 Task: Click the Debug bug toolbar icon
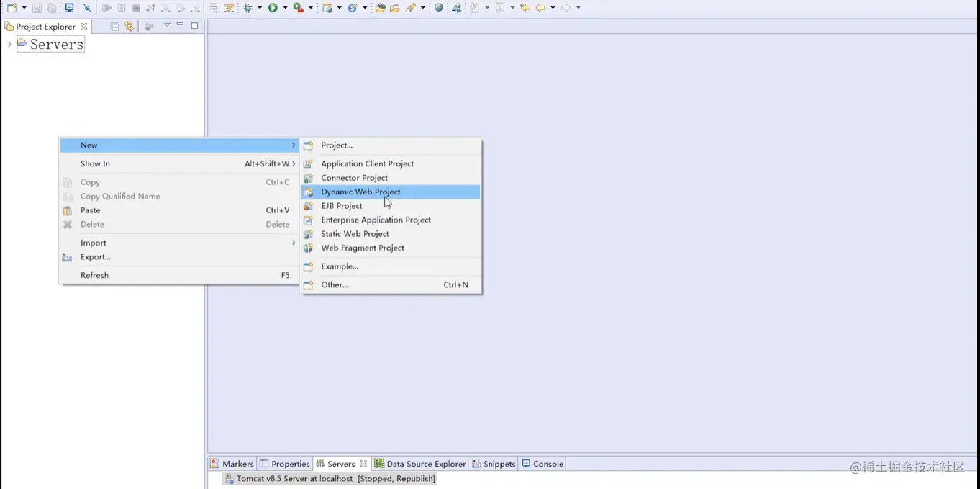point(248,8)
